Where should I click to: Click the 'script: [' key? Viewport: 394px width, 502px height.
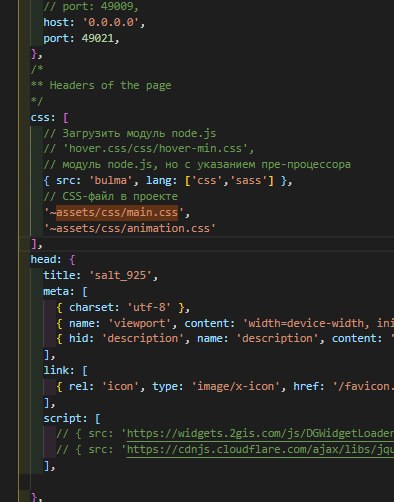pyautogui.click(x=72, y=418)
